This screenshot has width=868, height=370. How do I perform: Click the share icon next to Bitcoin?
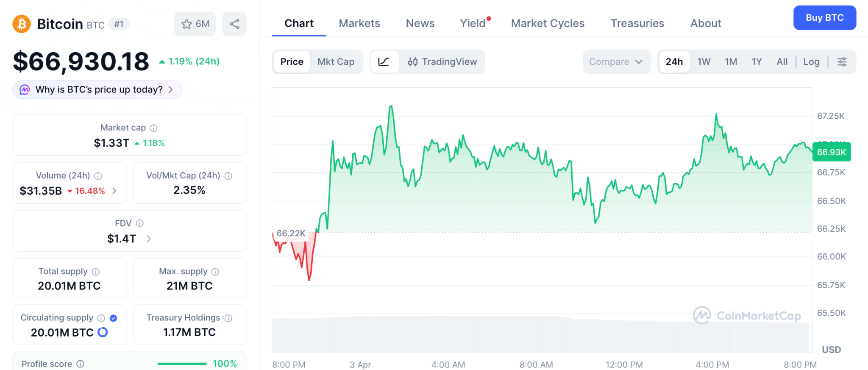pos(234,24)
